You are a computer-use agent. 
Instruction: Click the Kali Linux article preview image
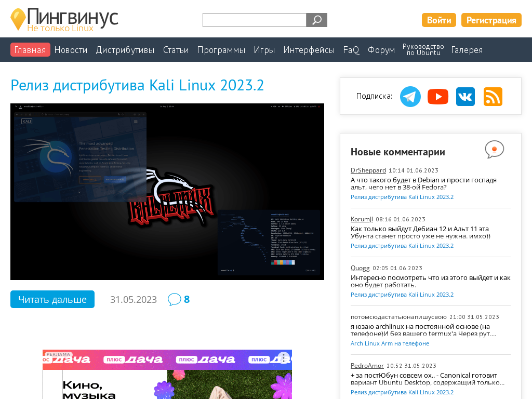(167, 192)
